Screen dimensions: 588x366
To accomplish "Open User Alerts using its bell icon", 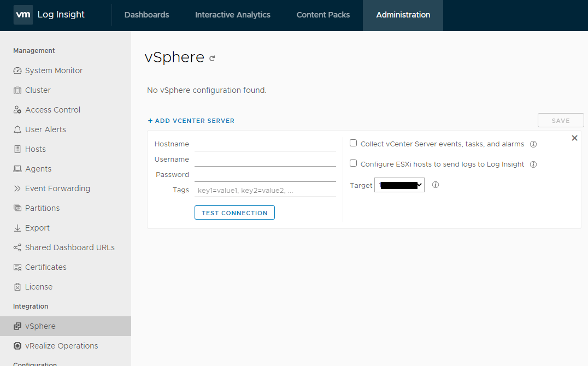I will click(x=17, y=129).
